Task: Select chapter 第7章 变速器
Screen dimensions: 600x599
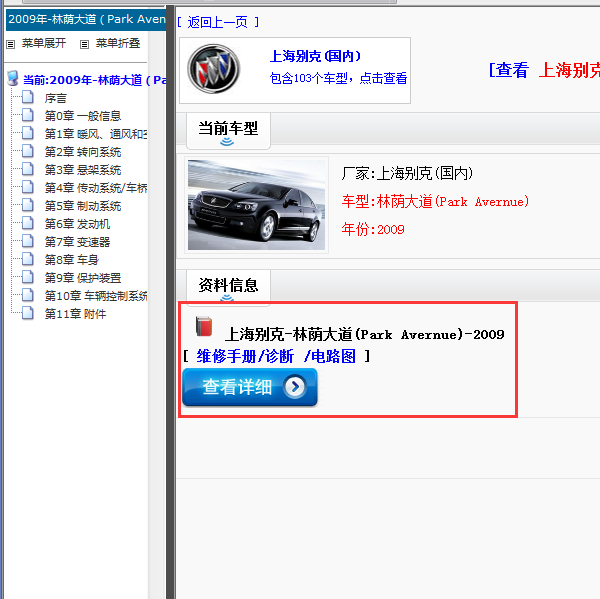Action: [77, 242]
